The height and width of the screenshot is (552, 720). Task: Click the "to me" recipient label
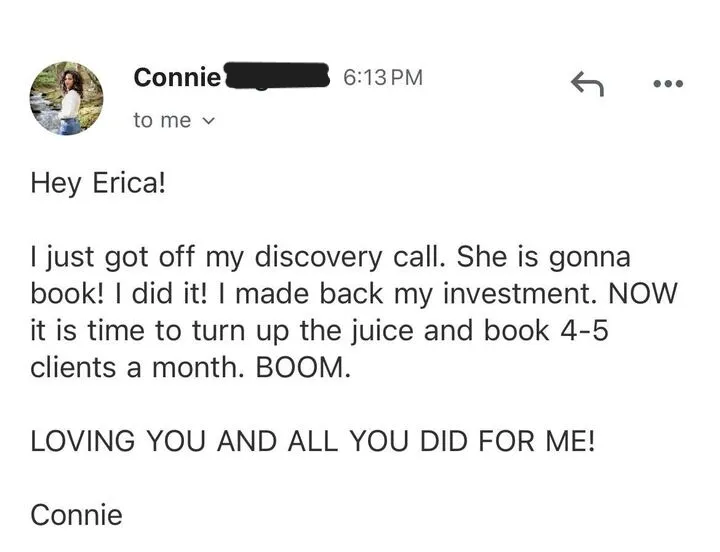click(161, 120)
